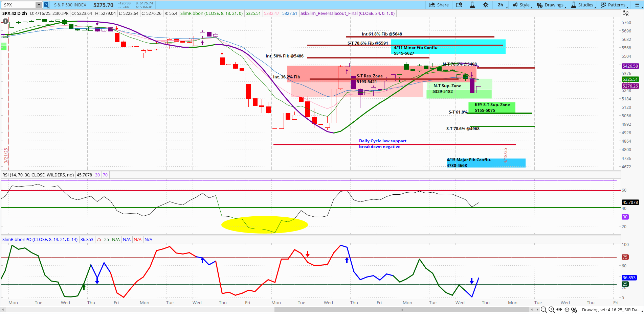Screen dimensions: 644x314
Task: Click the zoom-in magnifier in the status bar
Action: [551, 310]
